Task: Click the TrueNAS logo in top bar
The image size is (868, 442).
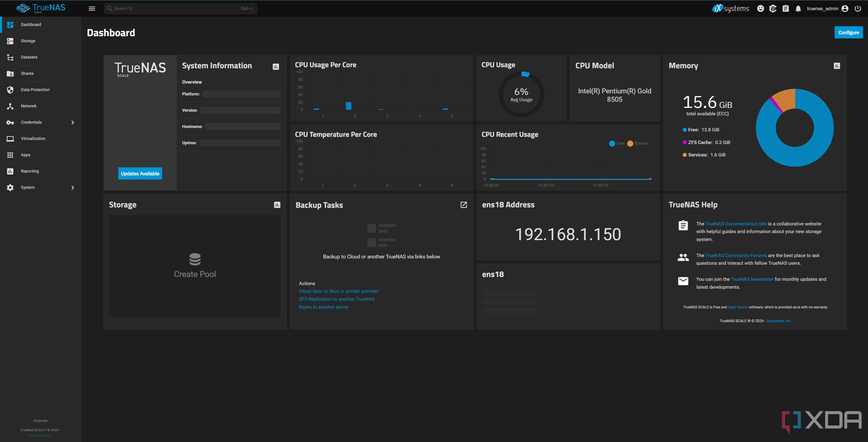Action: point(41,8)
